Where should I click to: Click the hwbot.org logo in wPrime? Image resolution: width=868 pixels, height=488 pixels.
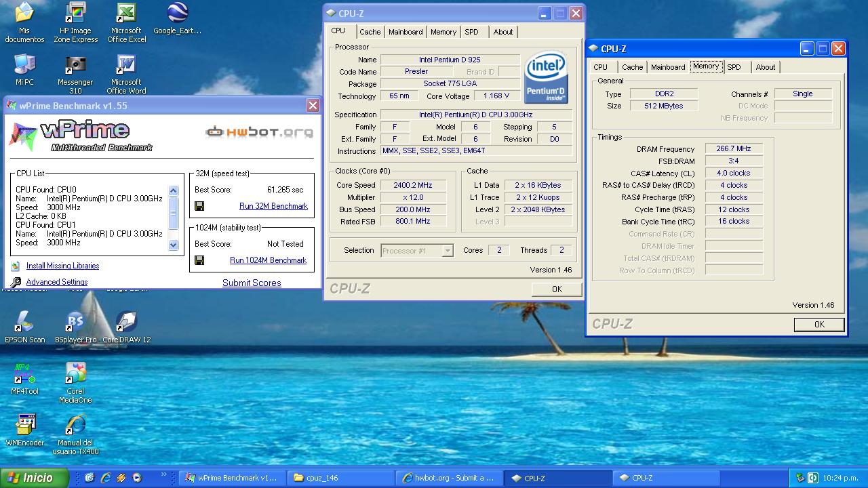[260, 132]
